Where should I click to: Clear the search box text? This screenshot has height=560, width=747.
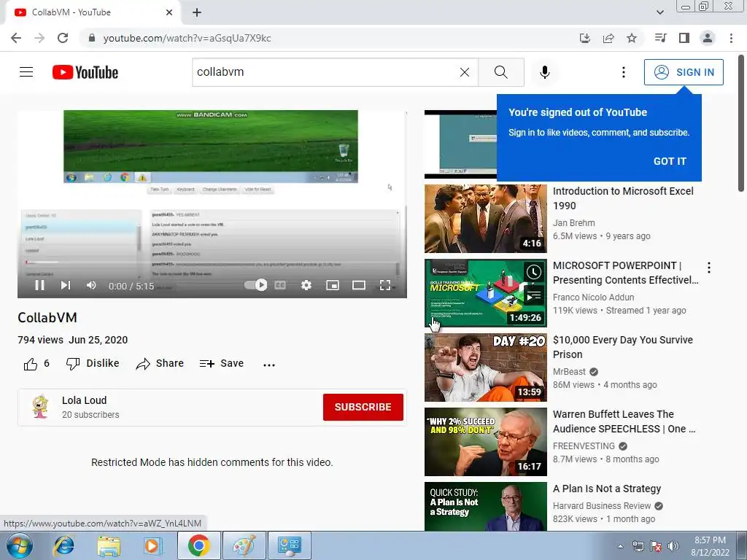(x=465, y=72)
